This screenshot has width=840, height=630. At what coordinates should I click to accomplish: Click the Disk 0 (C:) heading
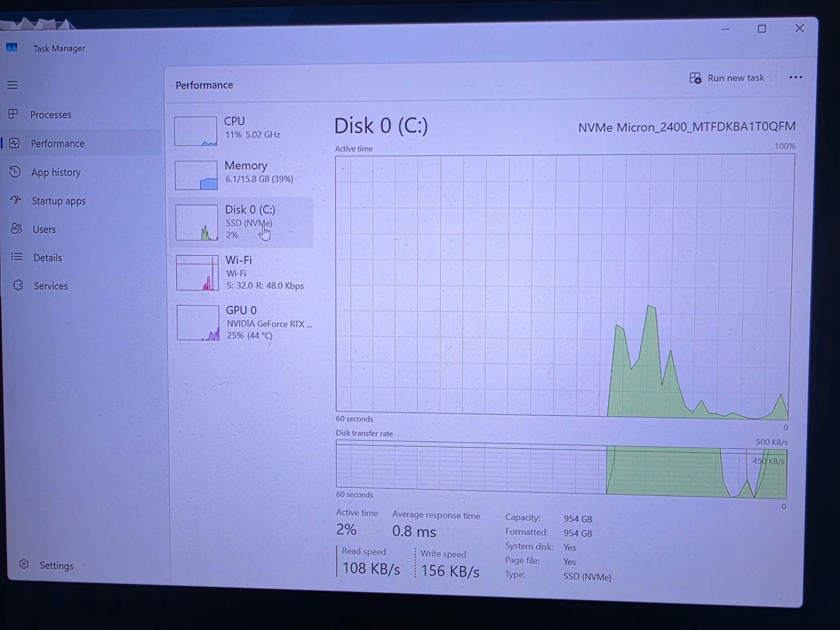pos(381,126)
